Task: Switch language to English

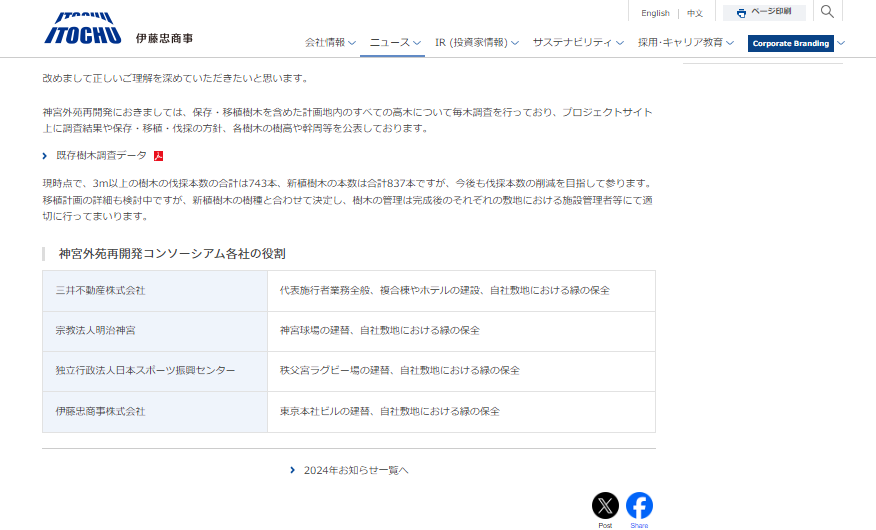Action: pyautogui.click(x=655, y=13)
